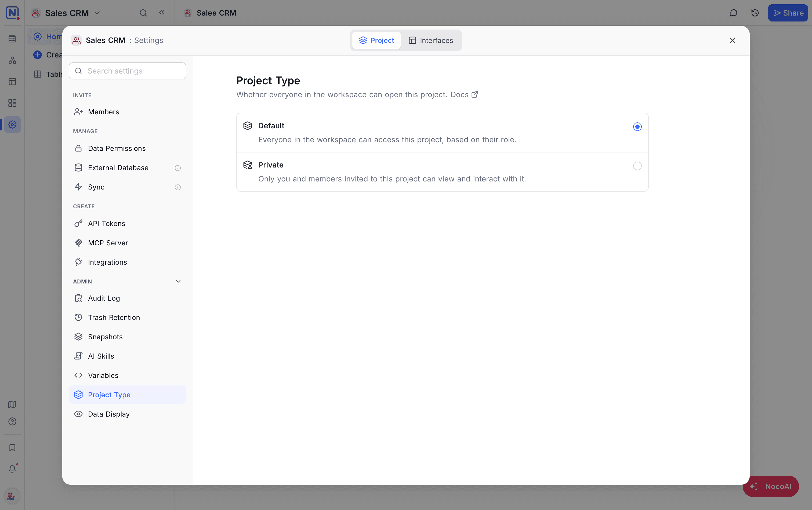The image size is (812, 510).
Task: Open the grid apps icon in left rail
Action: (x=12, y=103)
